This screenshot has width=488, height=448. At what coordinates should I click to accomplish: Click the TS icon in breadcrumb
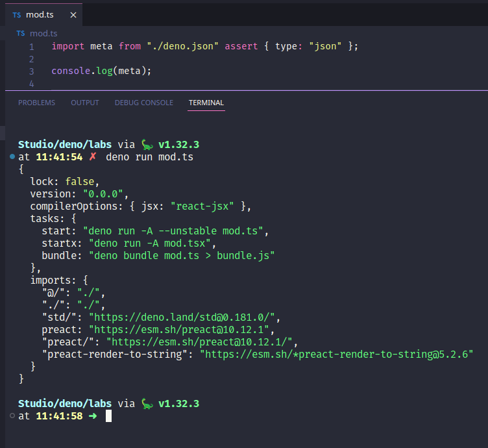[21, 33]
